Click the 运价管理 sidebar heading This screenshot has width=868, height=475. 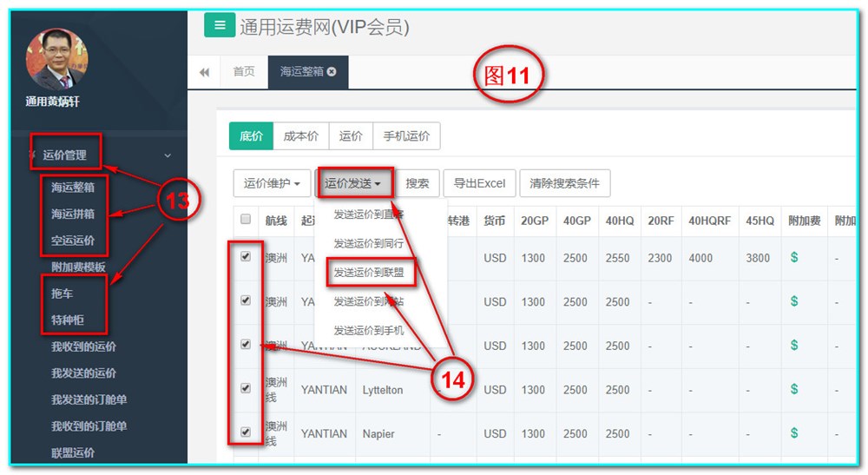tap(65, 155)
